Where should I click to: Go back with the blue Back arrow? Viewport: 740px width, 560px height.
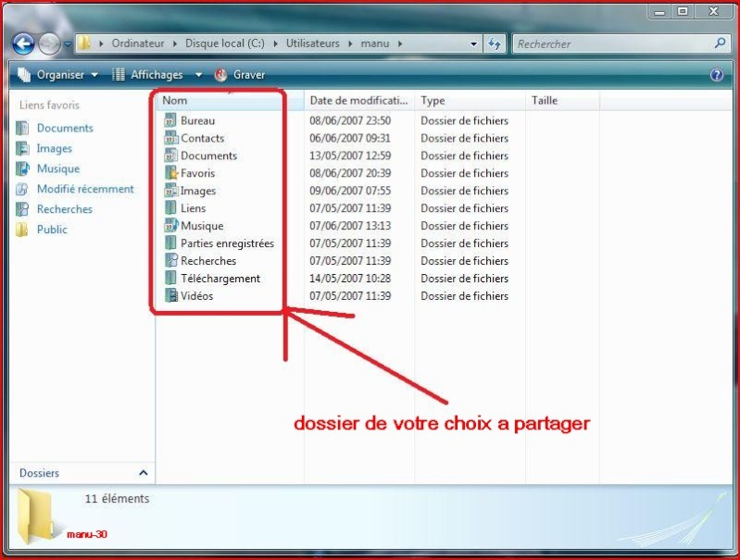point(23,44)
